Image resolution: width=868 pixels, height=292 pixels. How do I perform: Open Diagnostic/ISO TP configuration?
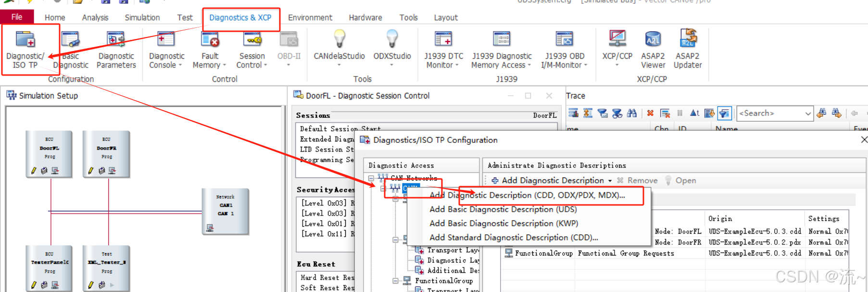pyautogui.click(x=25, y=50)
